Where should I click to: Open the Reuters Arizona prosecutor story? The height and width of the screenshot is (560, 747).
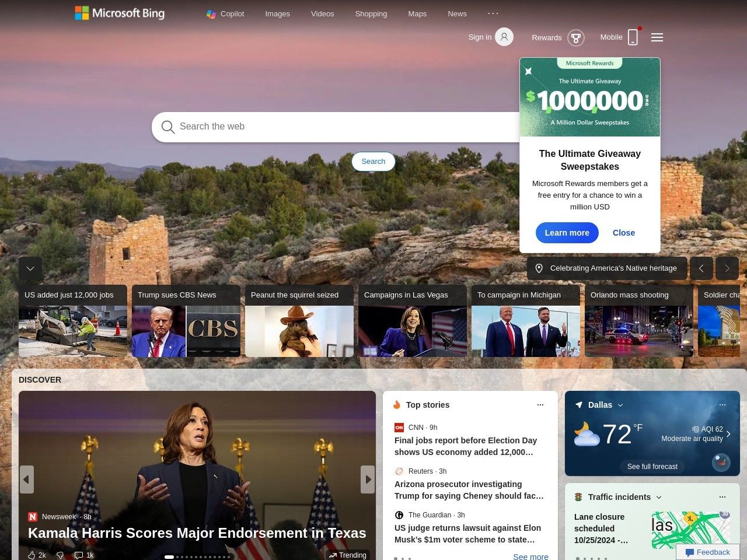469,490
